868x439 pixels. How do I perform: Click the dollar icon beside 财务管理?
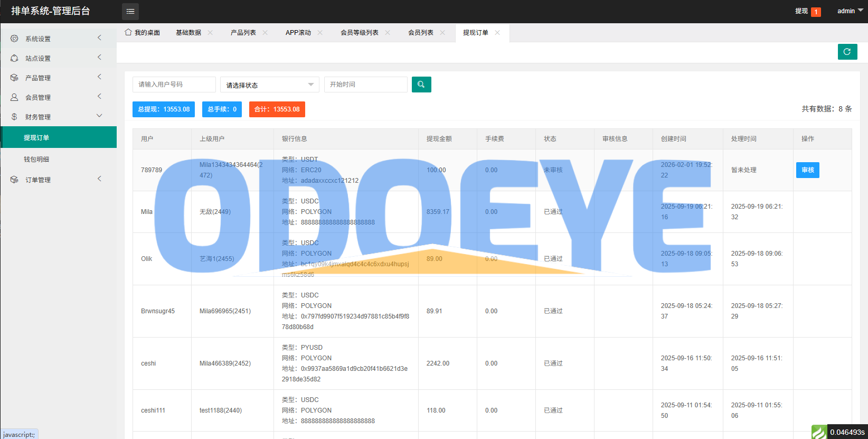coord(14,117)
